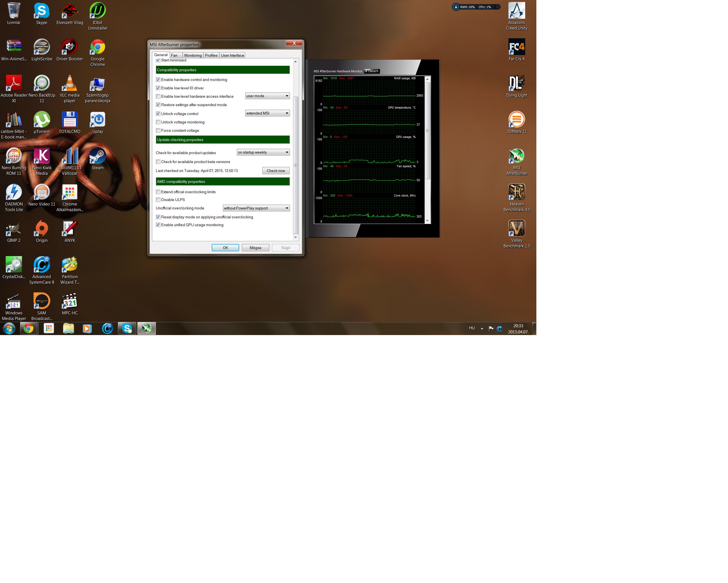Screen dimensions: 728x583
Task: Toggle Disable ULPS checkbox
Action: 158,200
